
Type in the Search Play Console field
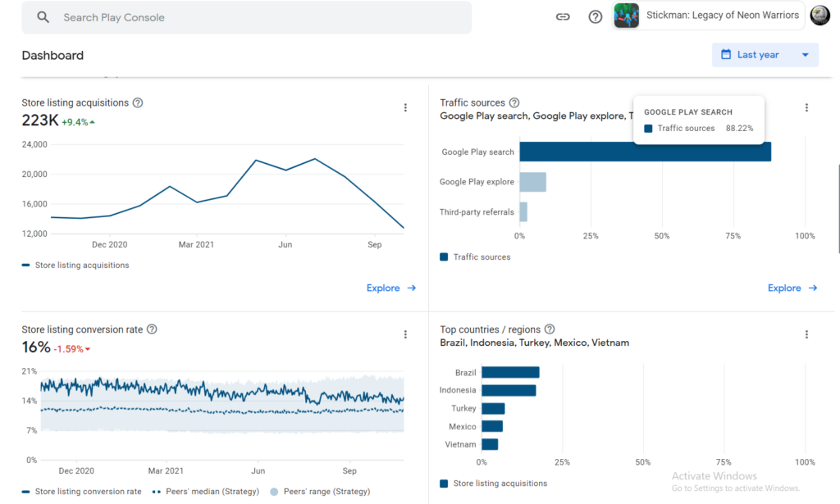[246, 17]
